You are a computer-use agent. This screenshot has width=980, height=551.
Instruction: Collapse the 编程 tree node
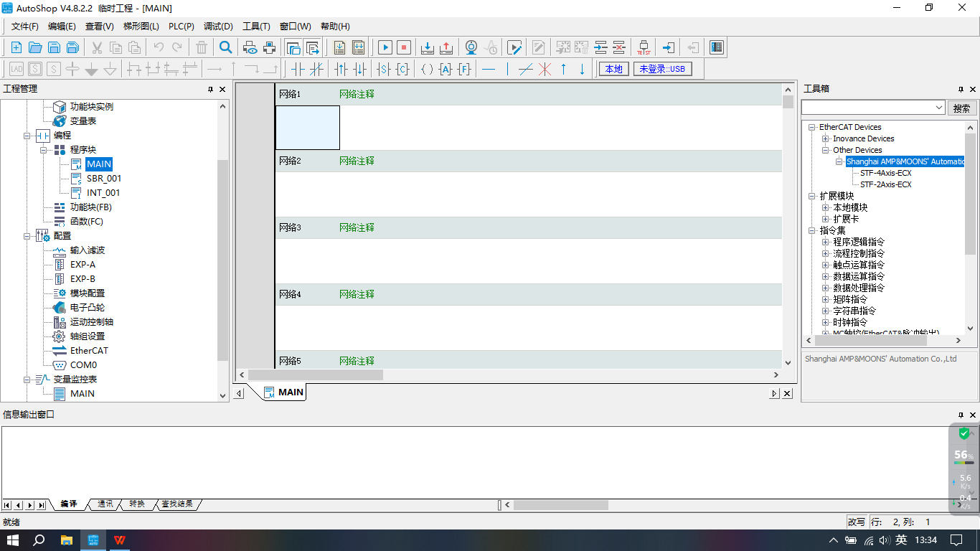pyautogui.click(x=27, y=136)
